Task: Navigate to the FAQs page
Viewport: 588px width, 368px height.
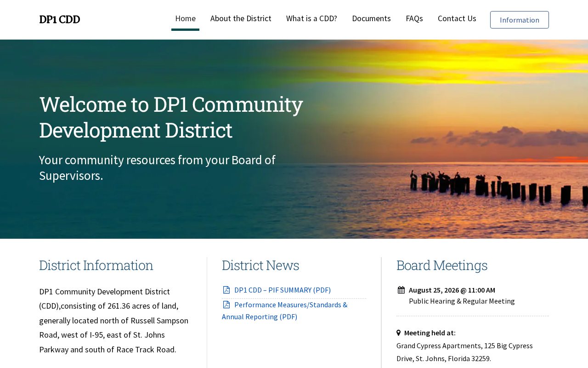Action: click(x=414, y=18)
